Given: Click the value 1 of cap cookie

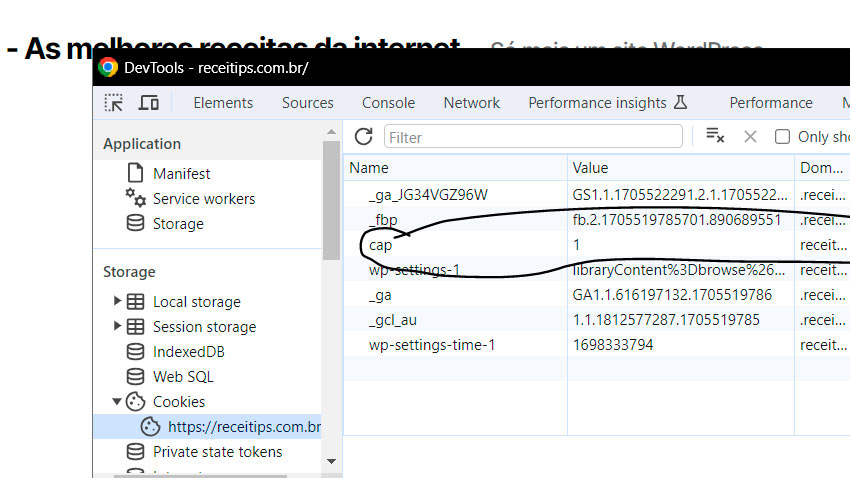Looking at the screenshot, I should (x=576, y=245).
